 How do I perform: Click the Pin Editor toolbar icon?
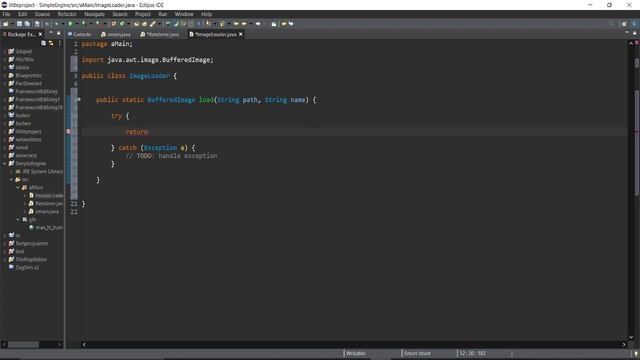coord(274,24)
